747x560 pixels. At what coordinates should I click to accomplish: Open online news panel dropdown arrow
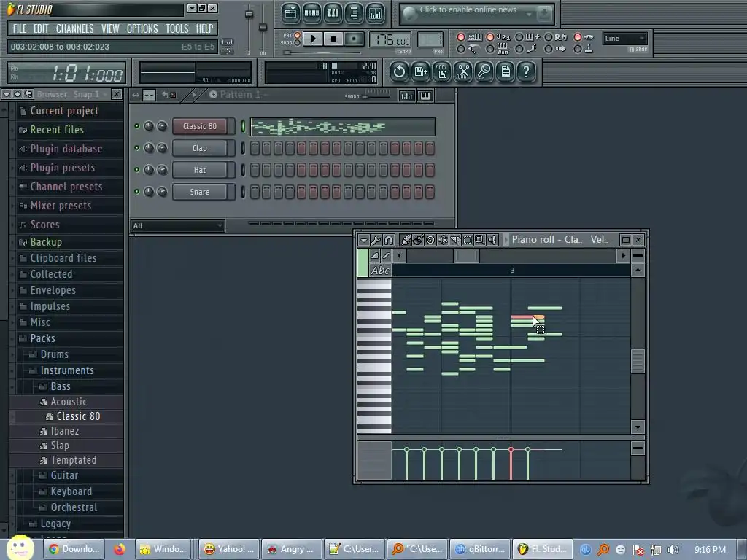click(x=529, y=15)
